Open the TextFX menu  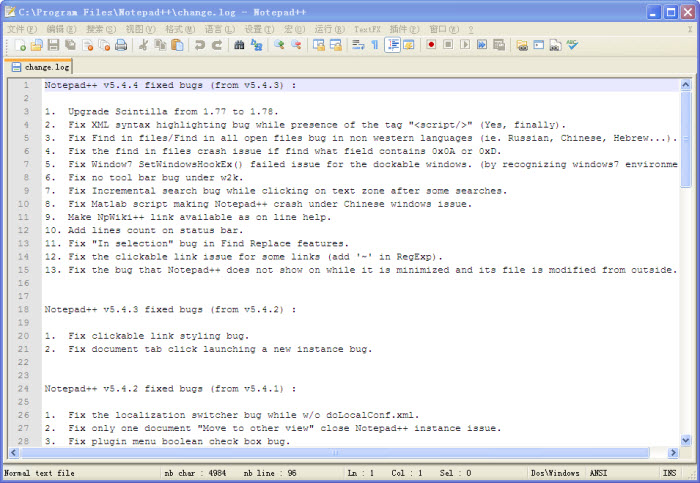367,29
